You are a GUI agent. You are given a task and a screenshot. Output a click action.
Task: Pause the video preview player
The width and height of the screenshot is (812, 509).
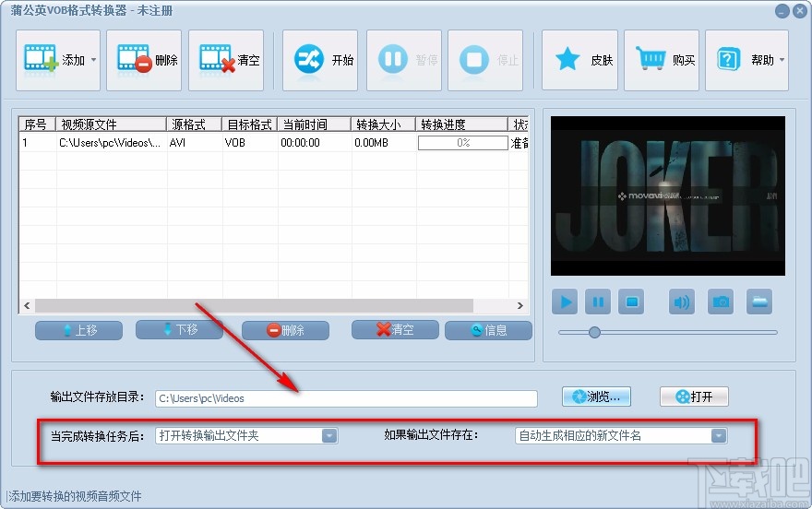(x=598, y=302)
